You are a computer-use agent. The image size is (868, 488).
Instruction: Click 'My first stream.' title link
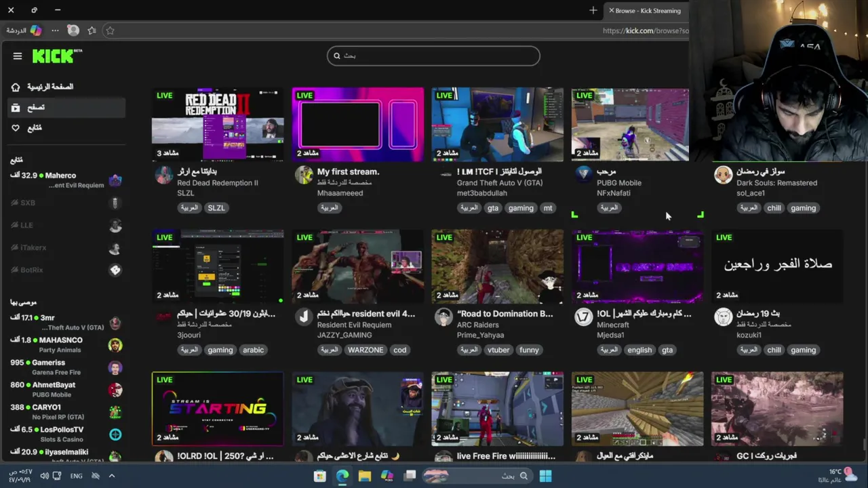click(348, 171)
